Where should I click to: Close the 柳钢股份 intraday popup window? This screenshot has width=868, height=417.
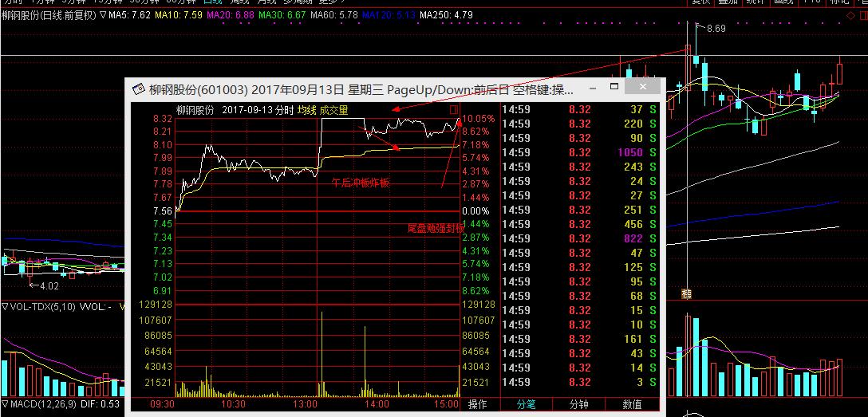coord(642,87)
